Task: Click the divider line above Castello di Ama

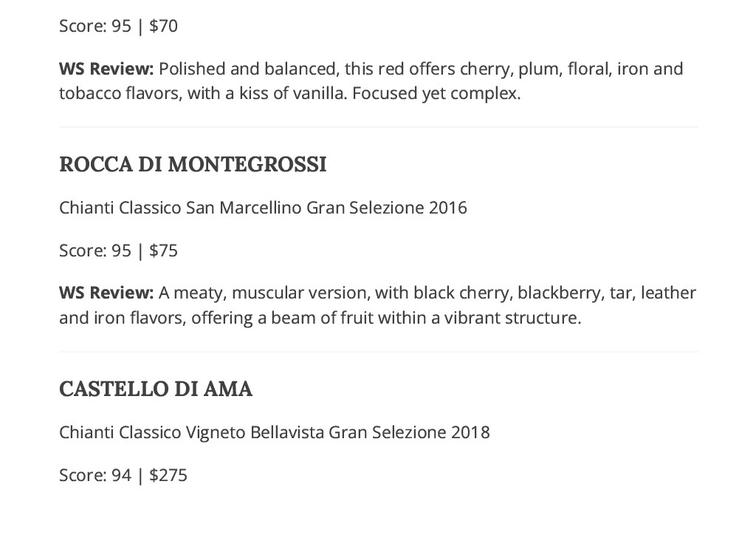Action: (379, 352)
